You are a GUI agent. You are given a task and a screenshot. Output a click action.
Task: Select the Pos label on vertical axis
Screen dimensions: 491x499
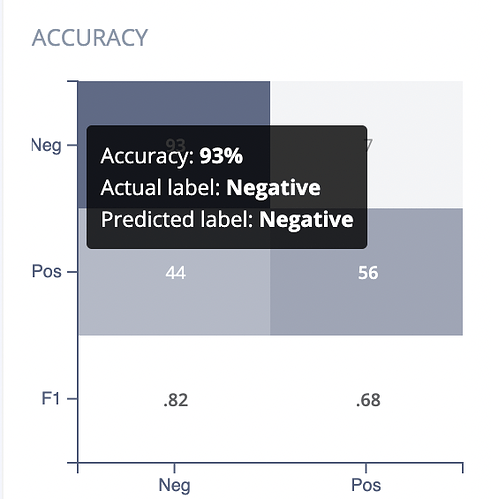(x=47, y=271)
